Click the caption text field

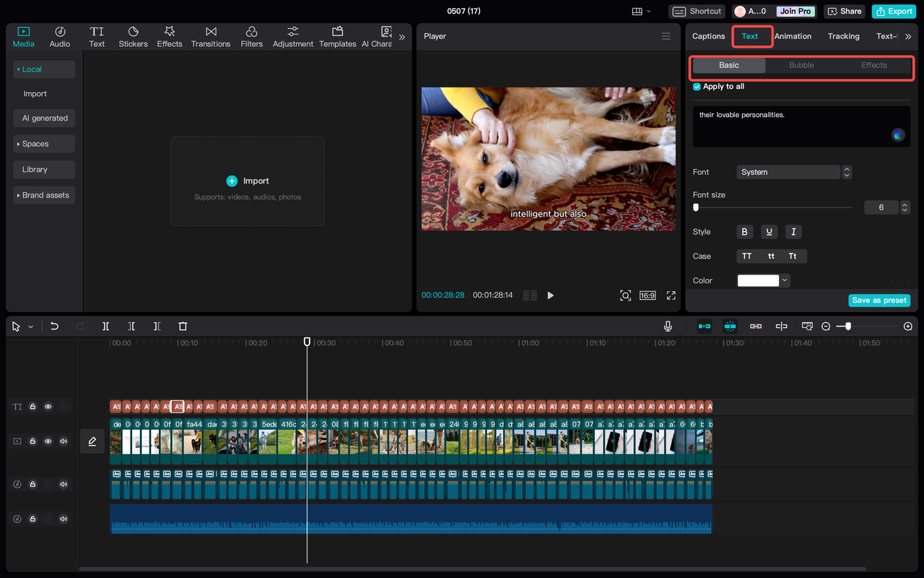pyautogui.click(x=794, y=126)
